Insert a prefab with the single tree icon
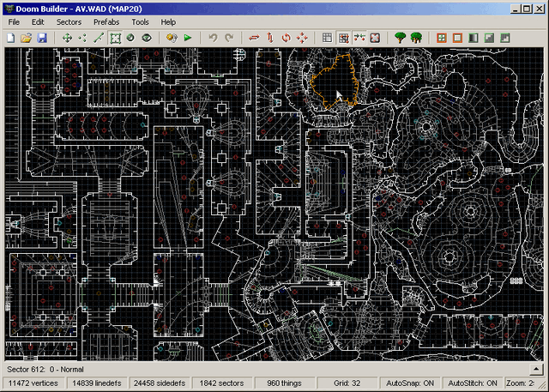549x392 pixels. 400,38
